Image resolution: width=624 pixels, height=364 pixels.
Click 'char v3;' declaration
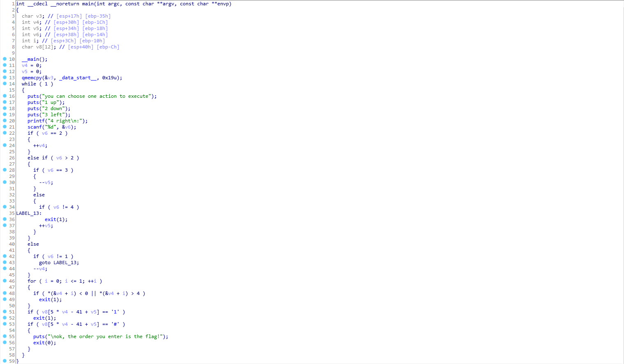coord(33,16)
